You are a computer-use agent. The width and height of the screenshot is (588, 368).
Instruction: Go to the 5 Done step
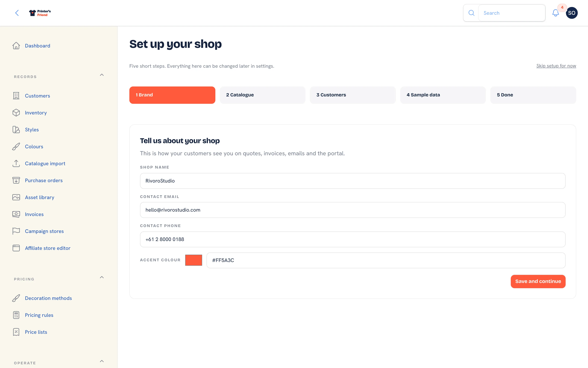533,95
